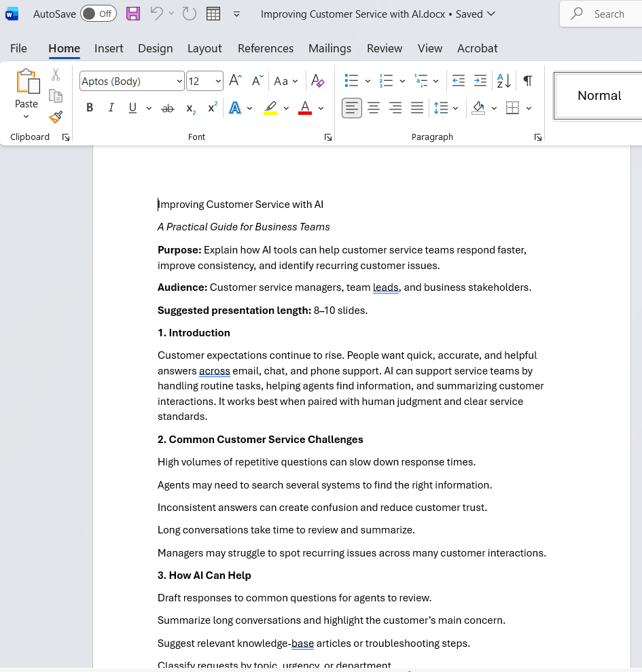642x672 pixels.
Task: Apply subscript formatting
Action: coord(191,109)
